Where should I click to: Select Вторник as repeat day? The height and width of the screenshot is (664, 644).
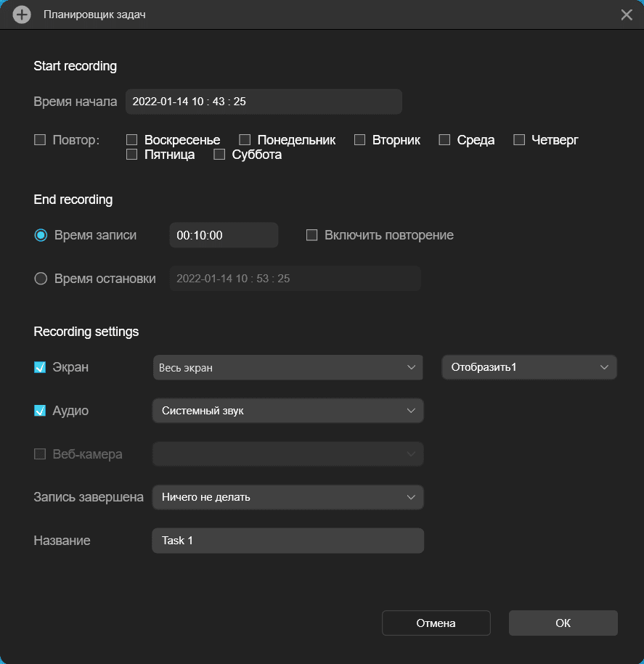(x=360, y=140)
